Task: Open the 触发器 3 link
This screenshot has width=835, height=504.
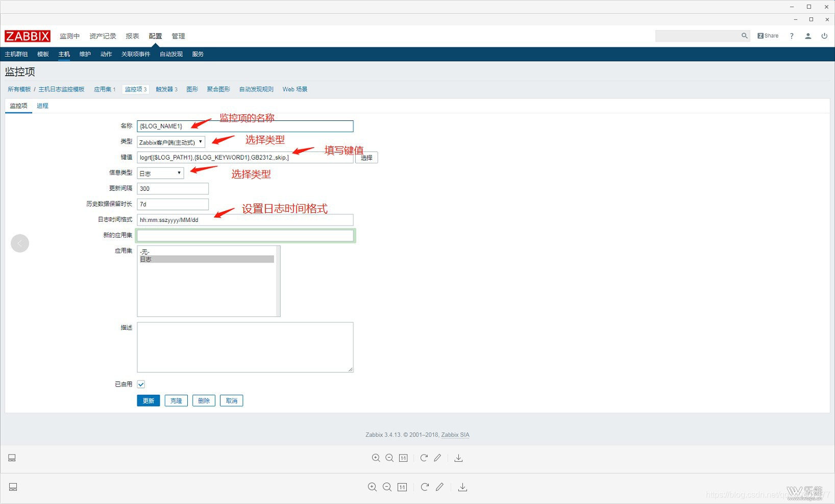Action: [x=167, y=89]
